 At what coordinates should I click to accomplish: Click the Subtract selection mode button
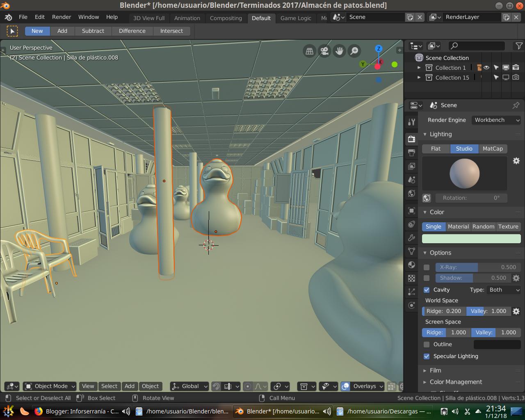coord(93,31)
